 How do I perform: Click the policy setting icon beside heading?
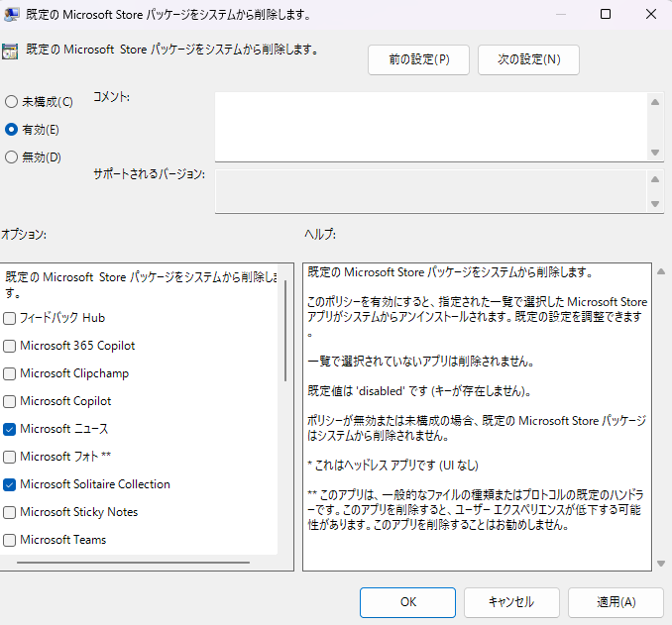pos(10,51)
